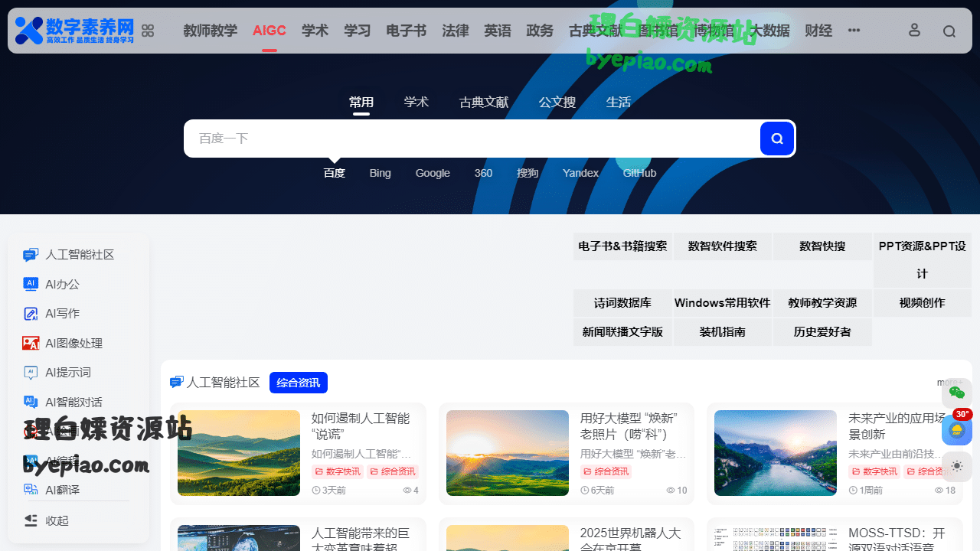Select Bing as search engine
980x551 pixels.
[381, 173]
